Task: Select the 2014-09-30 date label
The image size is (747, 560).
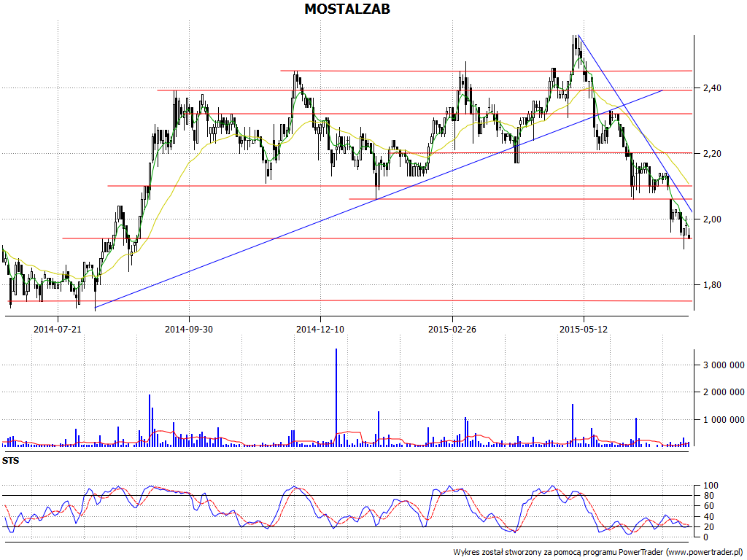Action: 189,329
